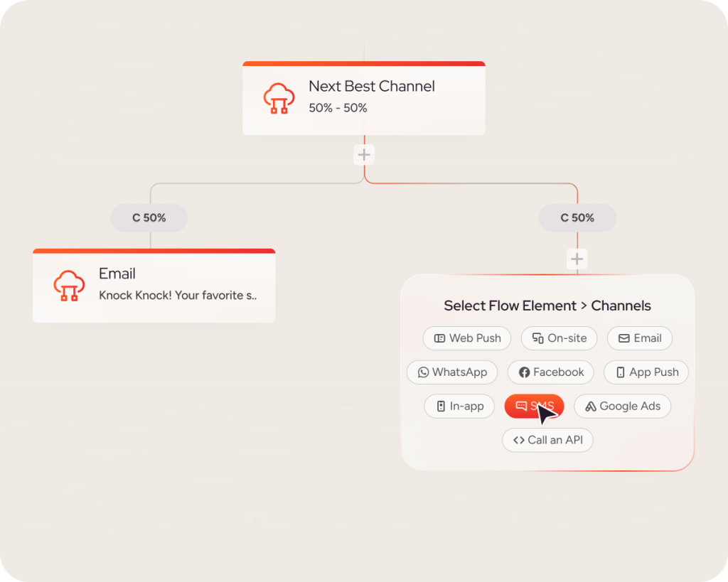Select the Call an API option
The height and width of the screenshot is (582, 728).
click(547, 440)
